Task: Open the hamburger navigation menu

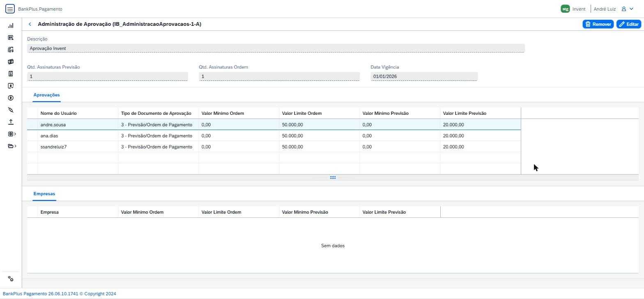Action: click(10, 9)
